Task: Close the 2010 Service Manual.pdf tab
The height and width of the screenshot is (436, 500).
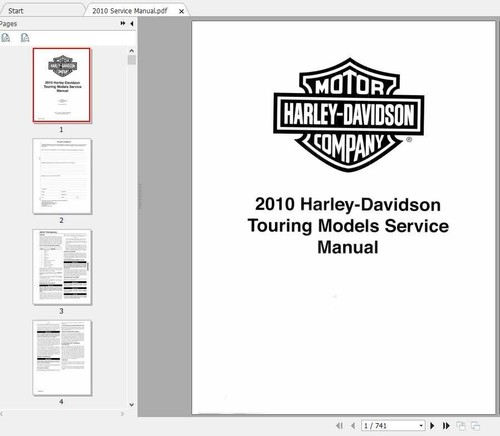Action: [x=181, y=11]
